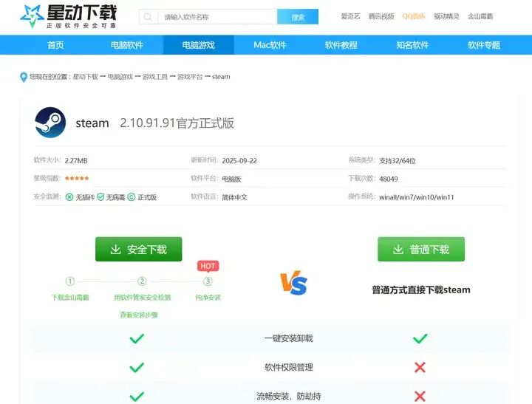Screen dimensions: 532x404
Task: Click steam in the breadcrumb
Action: 221,77
